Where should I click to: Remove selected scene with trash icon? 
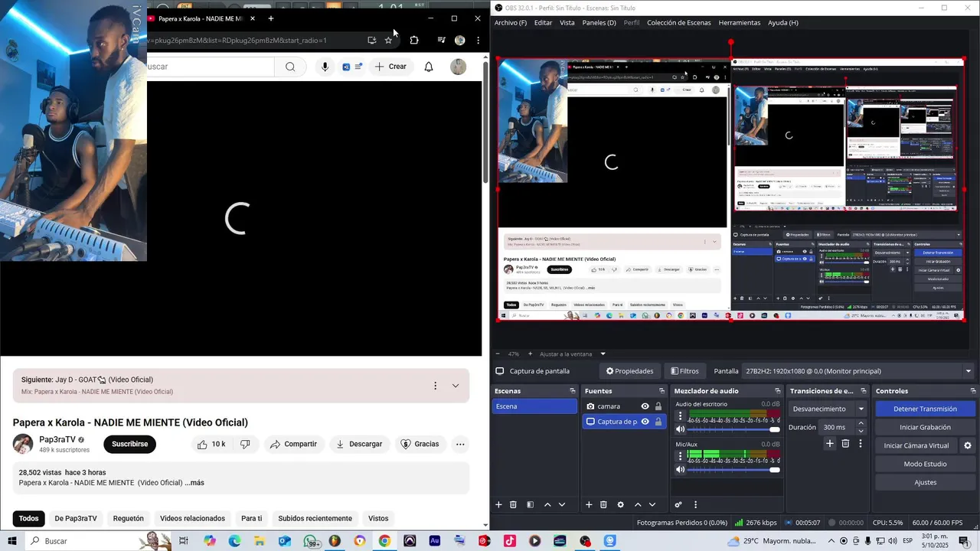pos(513,505)
